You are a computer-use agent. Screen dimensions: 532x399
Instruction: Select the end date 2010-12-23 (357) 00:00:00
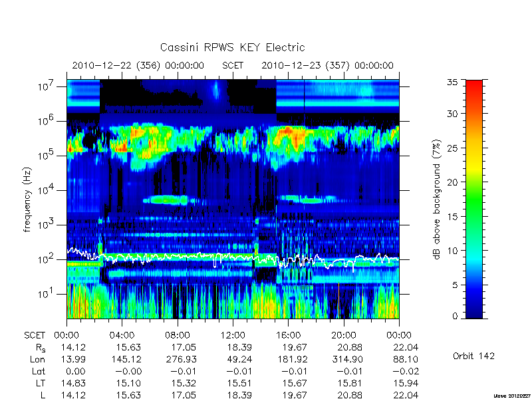tap(327, 65)
